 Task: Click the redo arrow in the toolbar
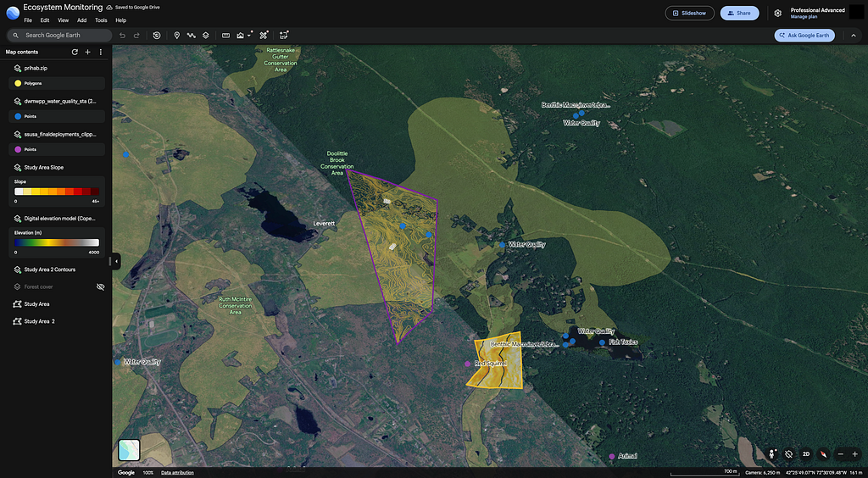pos(136,36)
